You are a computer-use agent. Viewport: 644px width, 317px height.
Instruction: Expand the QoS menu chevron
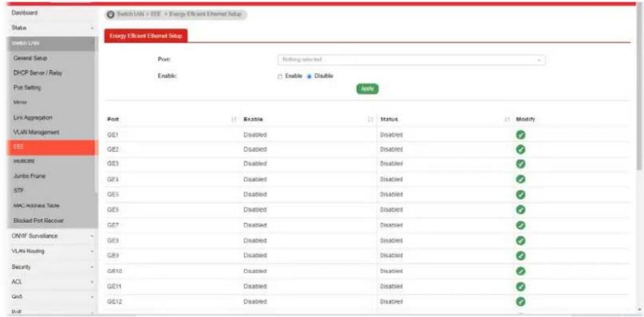click(x=92, y=297)
